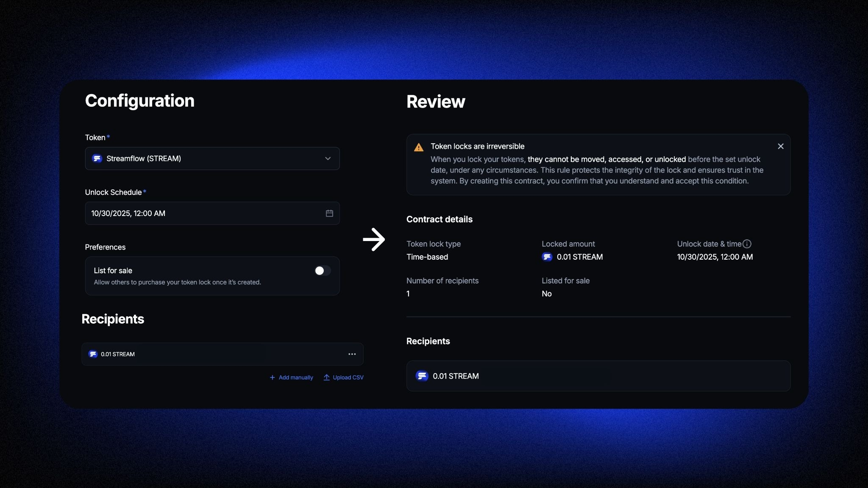The height and width of the screenshot is (488, 868).
Task: Click the Locked amount value 0.01 STREAM
Action: [580, 257]
